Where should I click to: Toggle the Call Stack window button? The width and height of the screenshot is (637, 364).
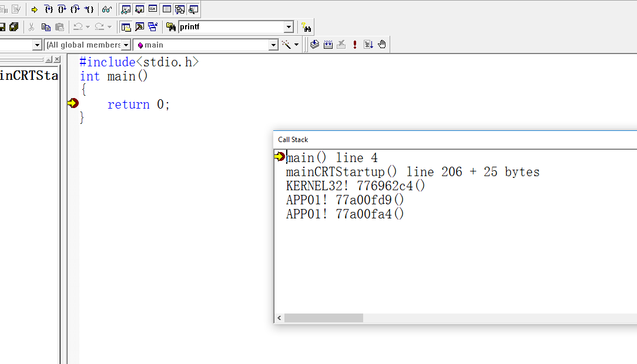coord(180,9)
